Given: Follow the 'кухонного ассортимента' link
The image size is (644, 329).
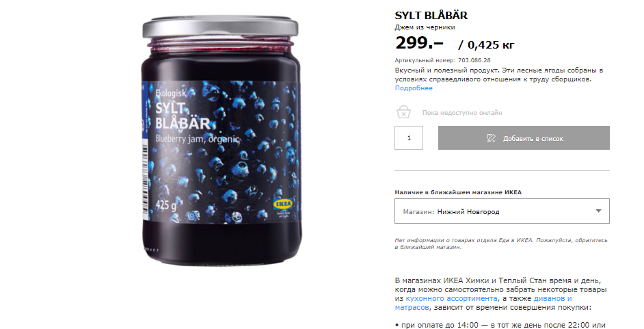Looking at the screenshot, I should (x=451, y=299).
